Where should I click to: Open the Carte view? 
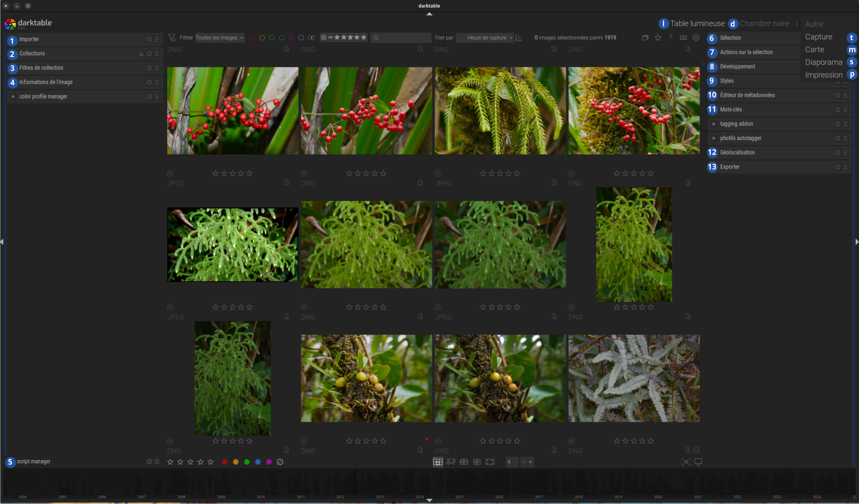pyautogui.click(x=814, y=50)
